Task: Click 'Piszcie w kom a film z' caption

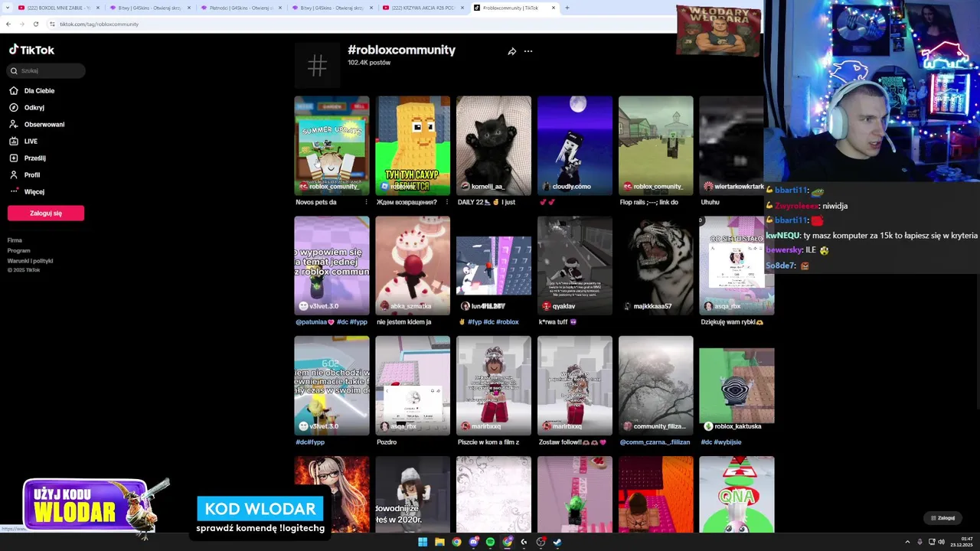Action: pos(488,442)
